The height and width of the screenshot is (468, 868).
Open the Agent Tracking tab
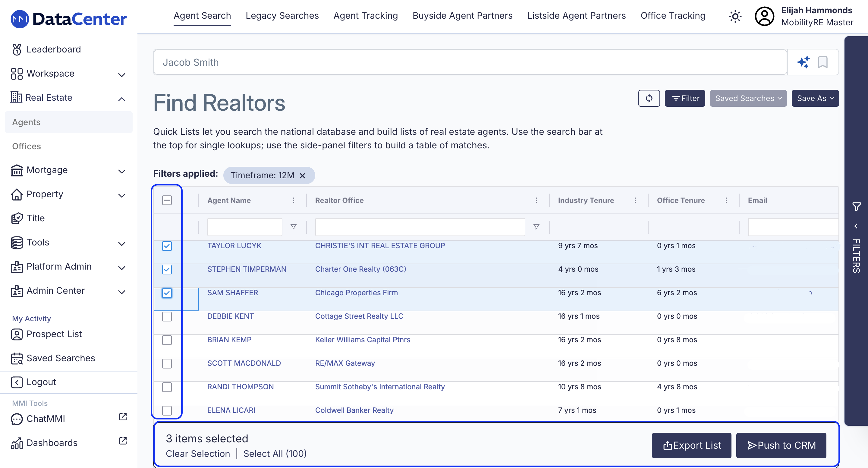(x=366, y=16)
